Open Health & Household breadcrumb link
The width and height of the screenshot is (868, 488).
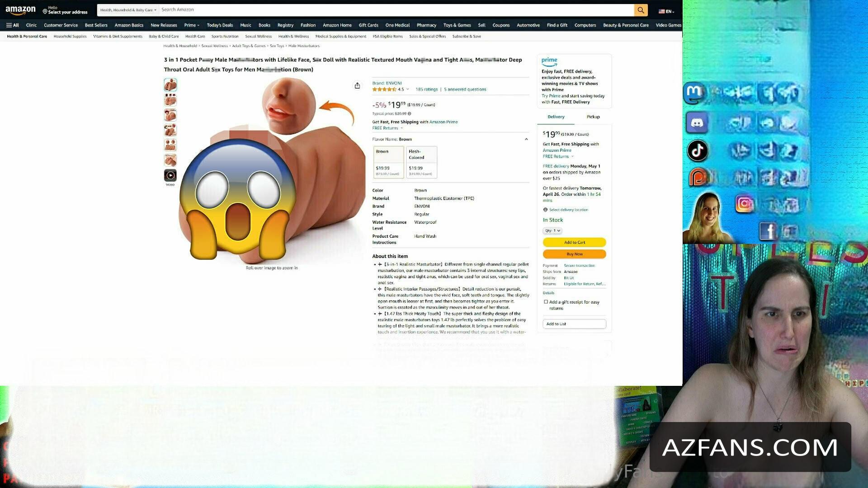[180, 46]
